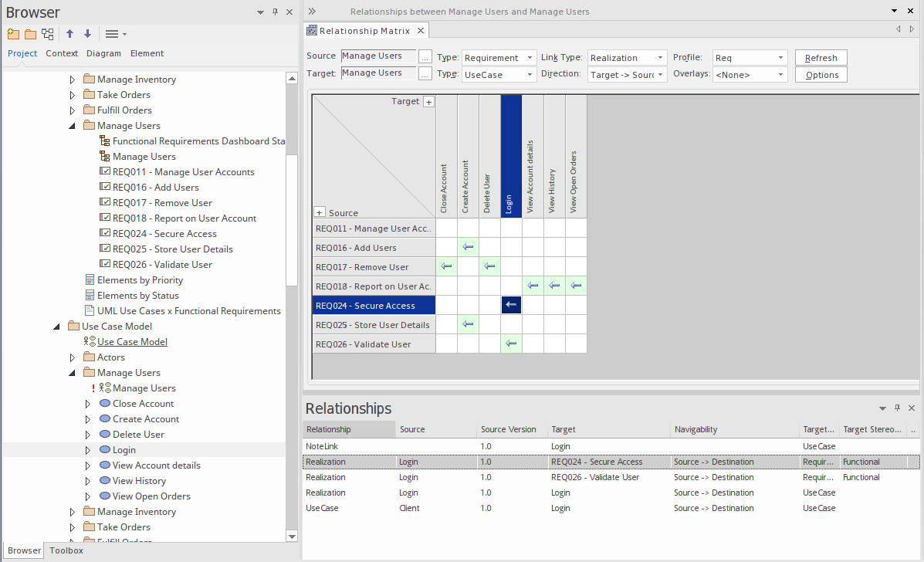Click highlighted arrow cell for REQ024 and Login
This screenshot has height=562, width=924.
click(x=511, y=305)
